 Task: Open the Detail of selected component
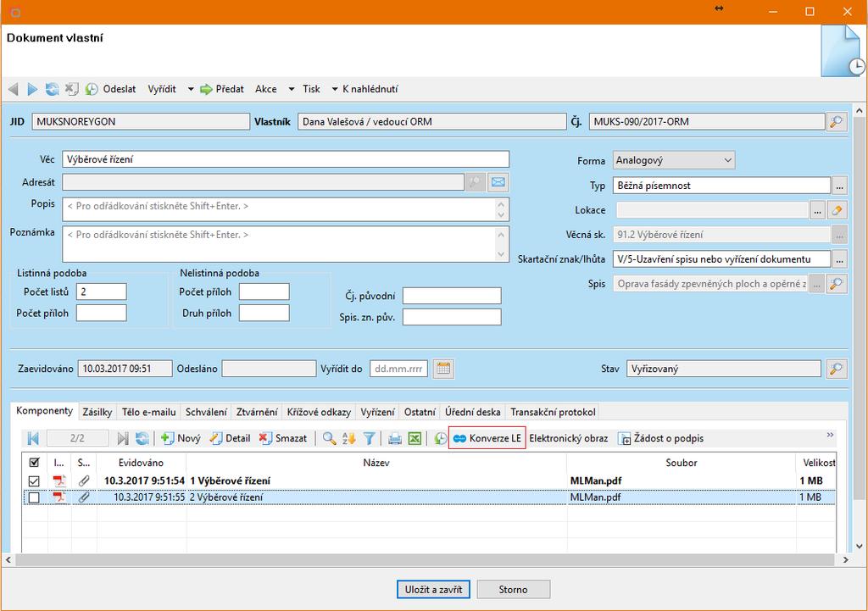pyautogui.click(x=230, y=438)
